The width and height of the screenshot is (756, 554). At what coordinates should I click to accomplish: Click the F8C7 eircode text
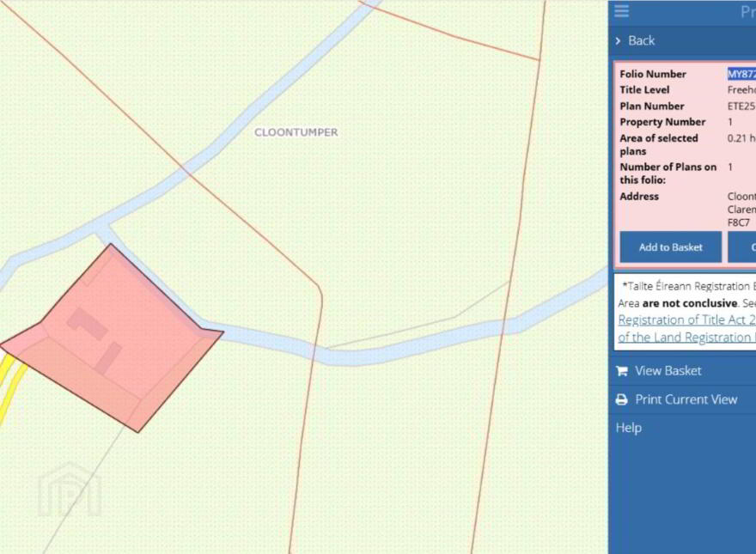[x=739, y=222]
